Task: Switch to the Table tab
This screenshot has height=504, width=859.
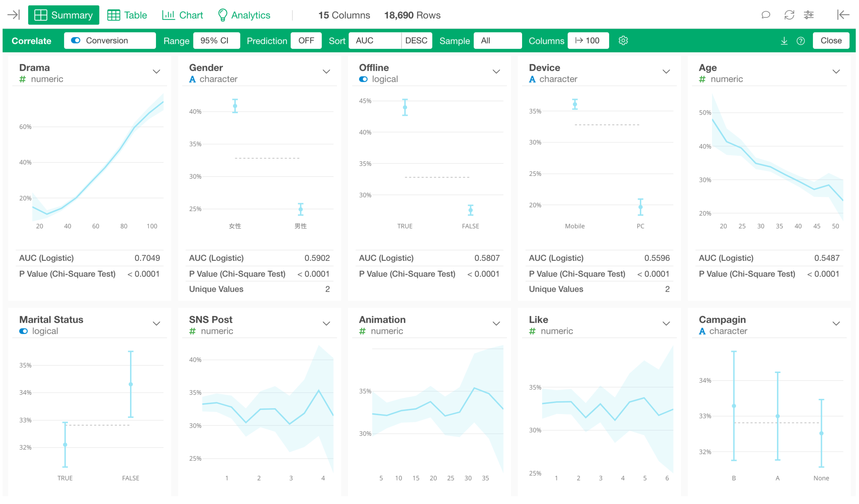Action: click(x=127, y=15)
